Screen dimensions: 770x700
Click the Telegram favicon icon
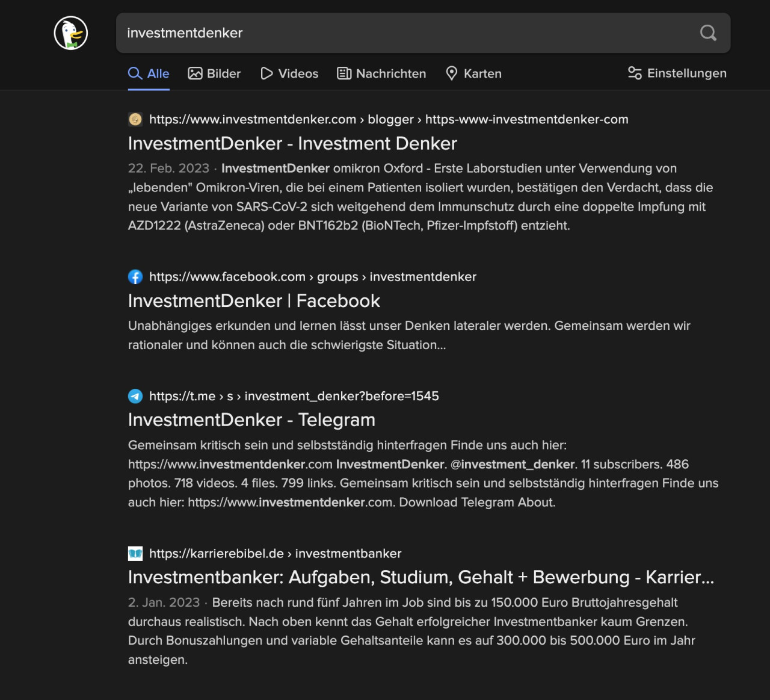(135, 396)
